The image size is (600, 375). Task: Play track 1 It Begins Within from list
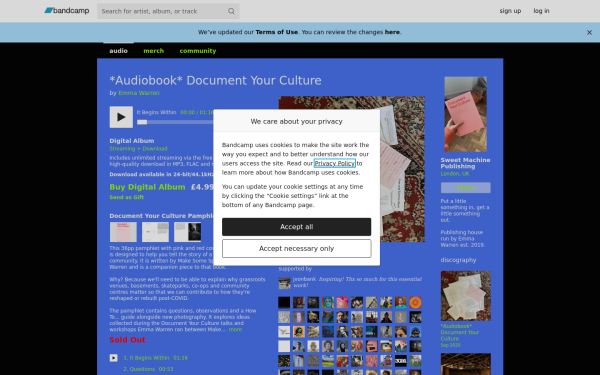(x=114, y=358)
